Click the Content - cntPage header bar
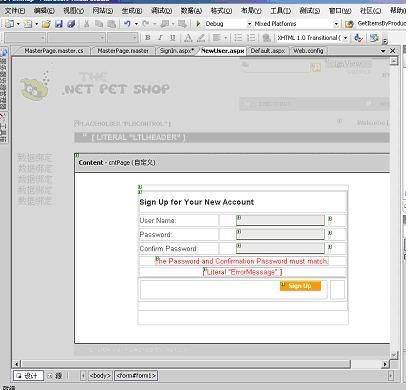Image resolution: width=408 pixels, height=390 pixels. tap(232, 163)
